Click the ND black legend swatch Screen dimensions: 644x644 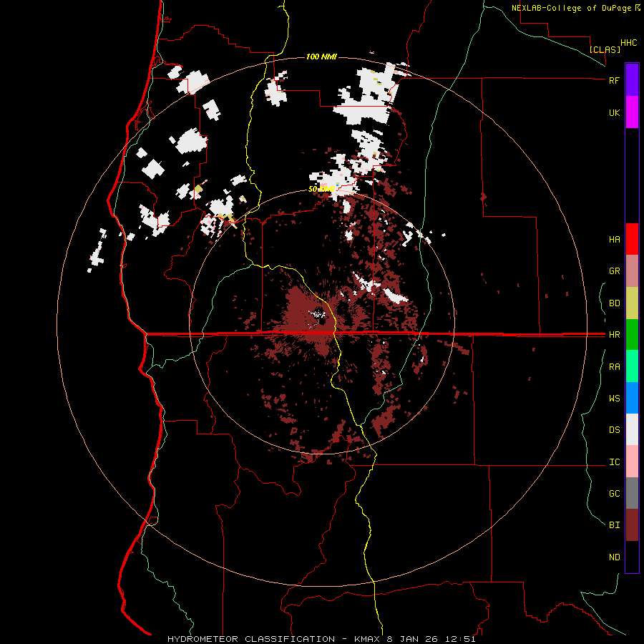point(632,557)
